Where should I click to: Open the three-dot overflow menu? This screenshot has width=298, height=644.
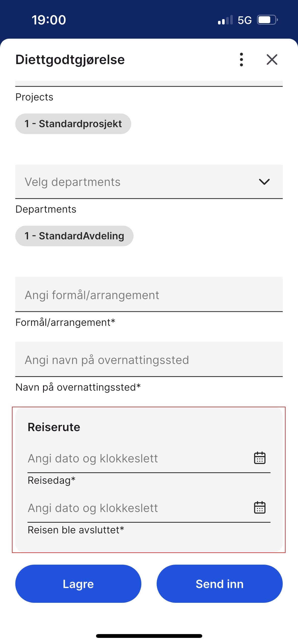[241, 60]
